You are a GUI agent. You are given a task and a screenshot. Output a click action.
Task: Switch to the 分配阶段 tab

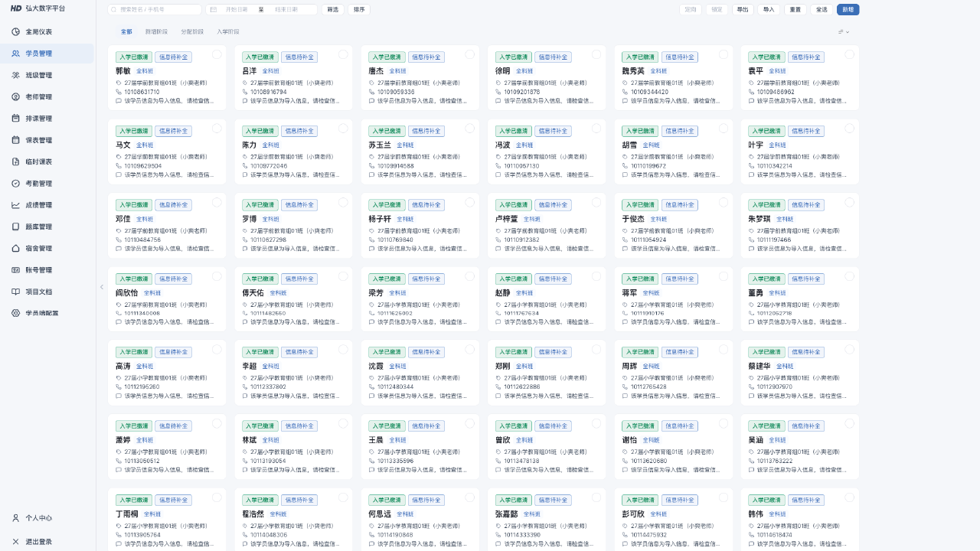[192, 32]
